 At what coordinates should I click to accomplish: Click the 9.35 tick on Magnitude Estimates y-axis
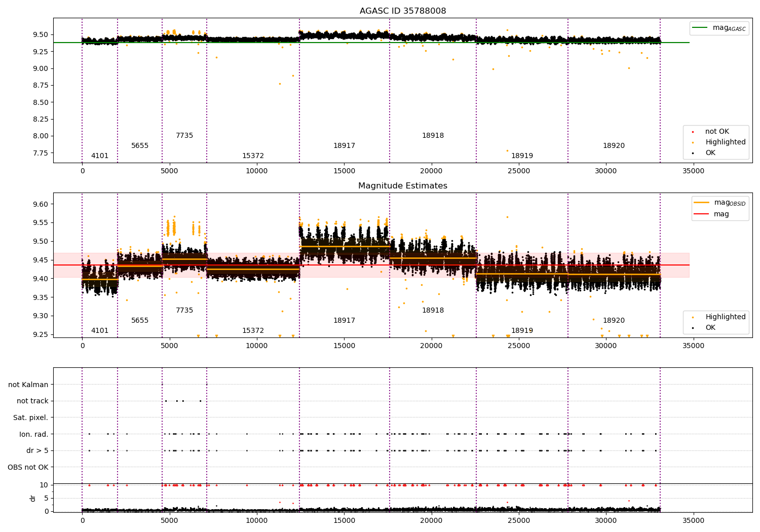[x=41, y=297]
